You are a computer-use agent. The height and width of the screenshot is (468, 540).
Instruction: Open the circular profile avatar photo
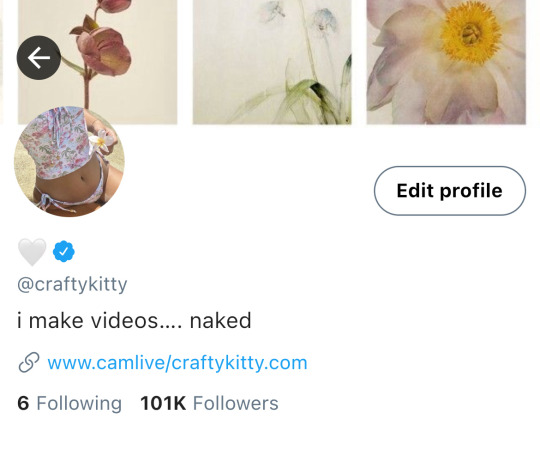69,162
